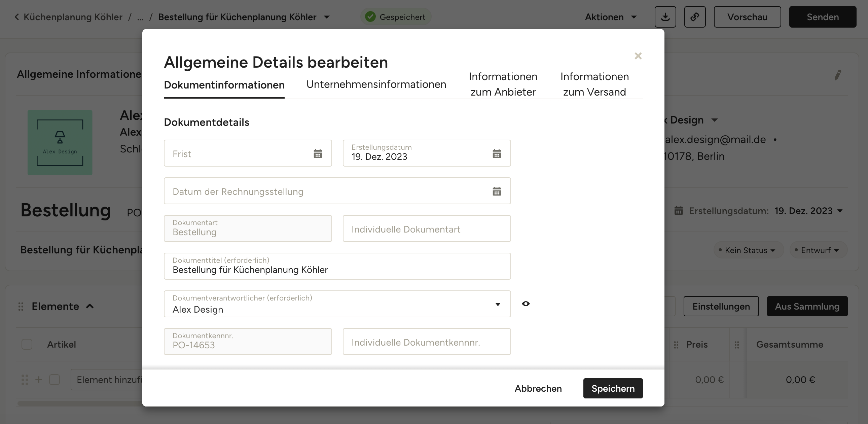The height and width of the screenshot is (424, 868).
Task: Close dialog with the X icon
Action: click(x=638, y=56)
